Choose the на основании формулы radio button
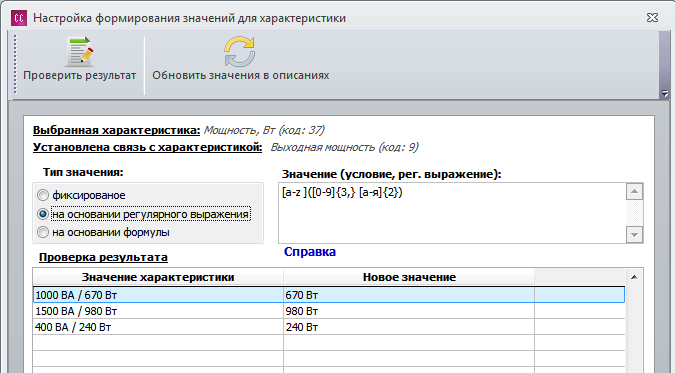Viewport: 675px width, 373px height. 43,232
